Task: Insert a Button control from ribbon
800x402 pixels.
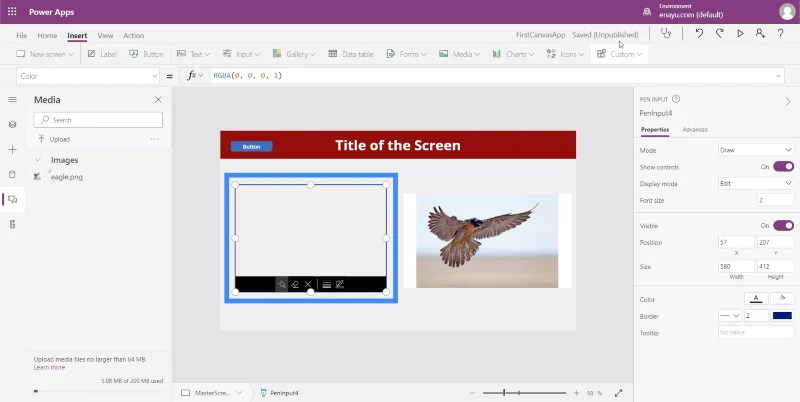Action: pos(146,54)
